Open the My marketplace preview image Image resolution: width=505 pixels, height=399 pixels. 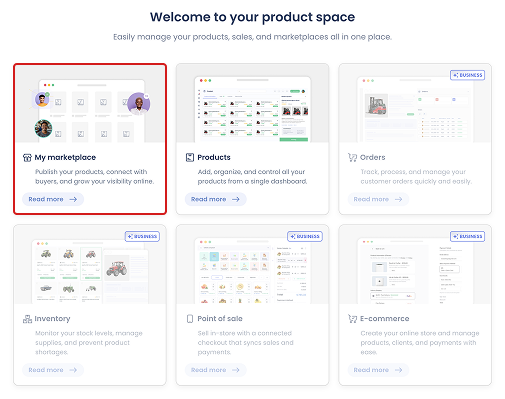90,104
